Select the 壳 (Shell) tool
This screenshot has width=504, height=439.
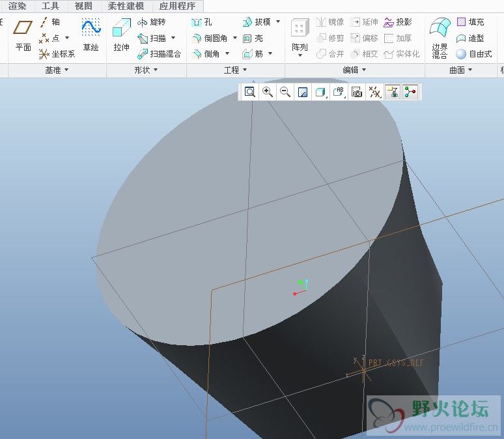pos(253,38)
